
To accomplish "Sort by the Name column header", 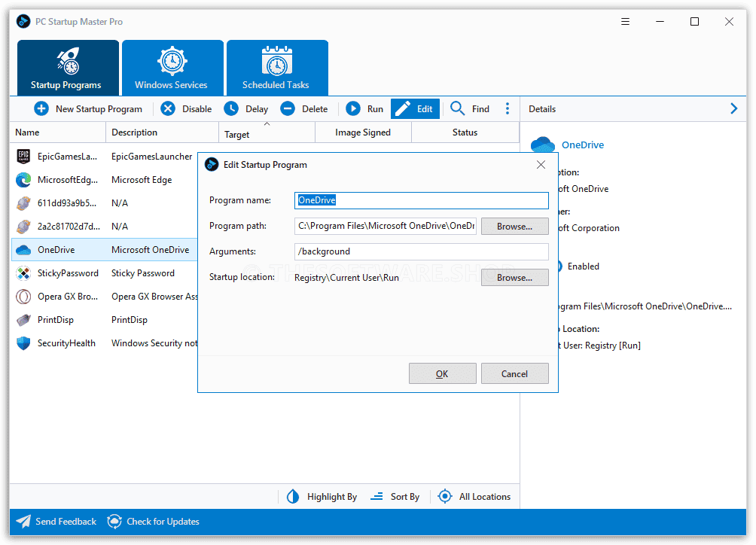I will (58, 132).
